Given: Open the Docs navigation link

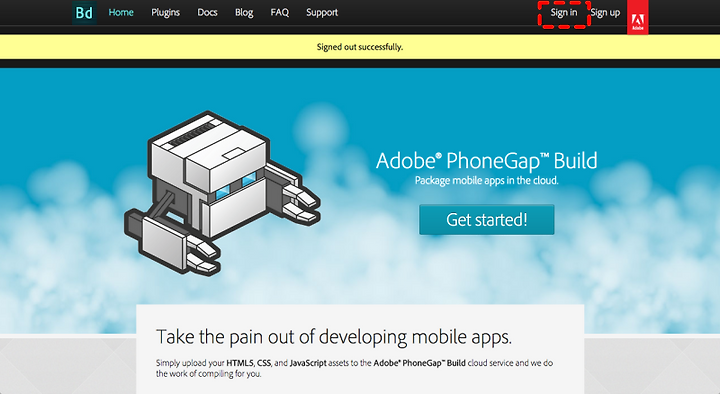Looking at the screenshot, I should [x=207, y=12].
